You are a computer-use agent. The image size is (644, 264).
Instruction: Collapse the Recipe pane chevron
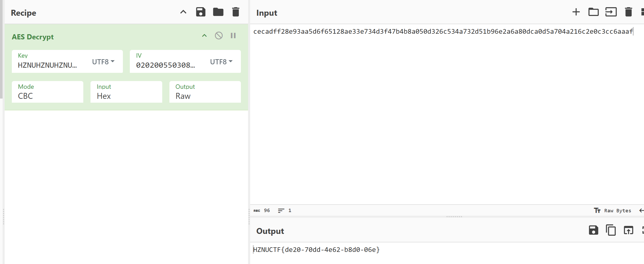(183, 12)
